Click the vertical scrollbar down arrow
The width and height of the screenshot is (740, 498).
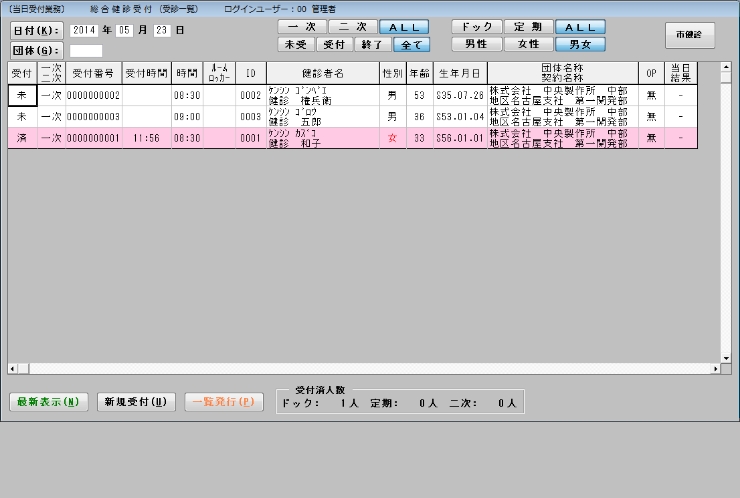click(726, 358)
